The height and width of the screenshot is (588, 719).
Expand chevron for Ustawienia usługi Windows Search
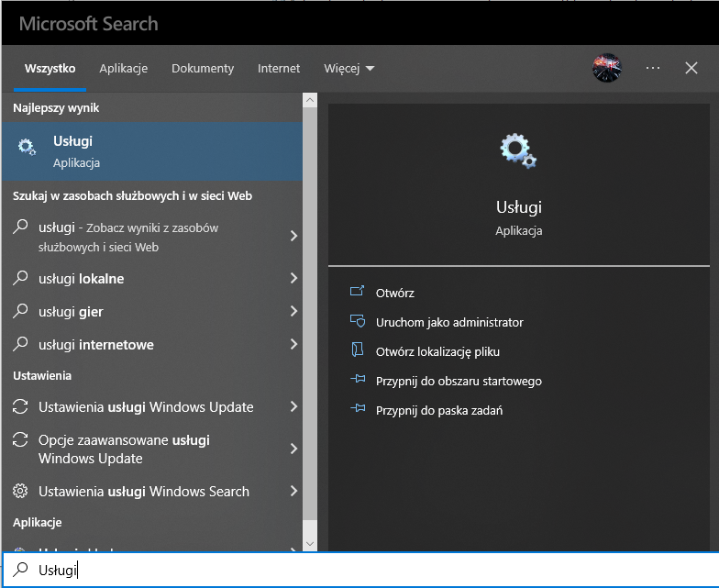tap(293, 491)
